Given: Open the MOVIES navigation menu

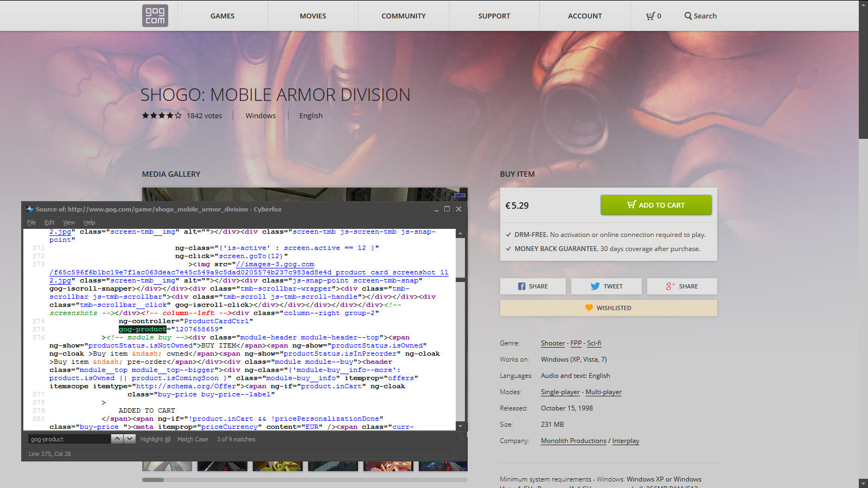Looking at the screenshot, I should 313,16.
